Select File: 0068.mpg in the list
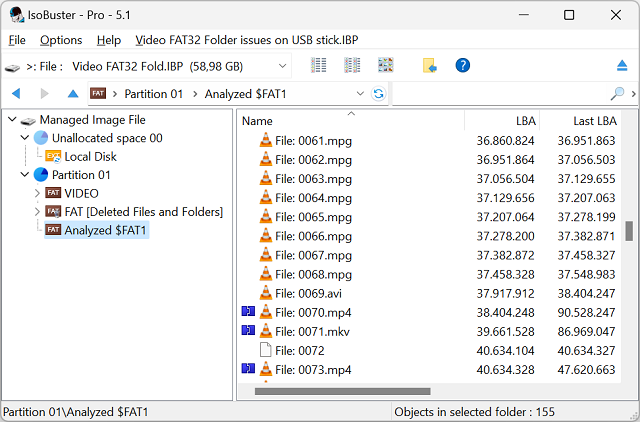This screenshot has height=422, width=640. [x=313, y=274]
